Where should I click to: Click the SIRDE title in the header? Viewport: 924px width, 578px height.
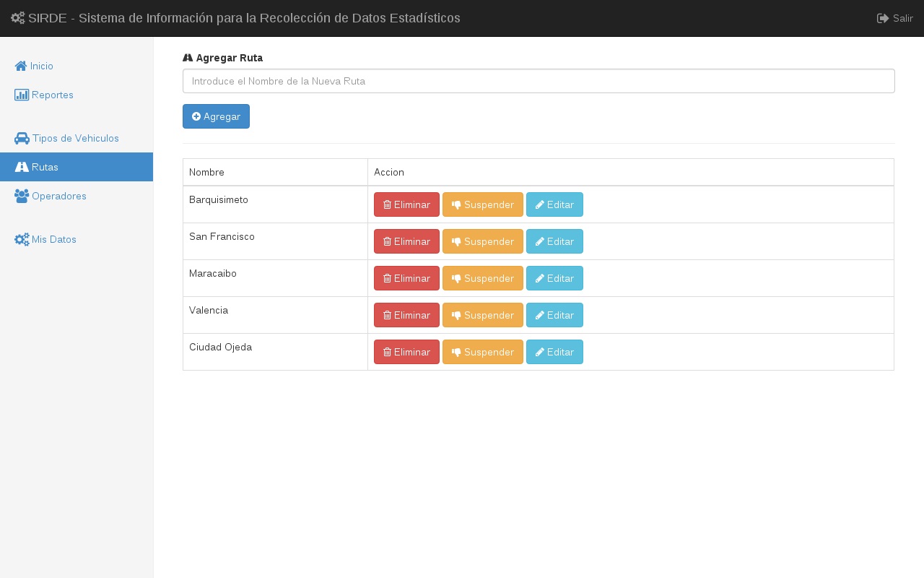(x=235, y=18)
